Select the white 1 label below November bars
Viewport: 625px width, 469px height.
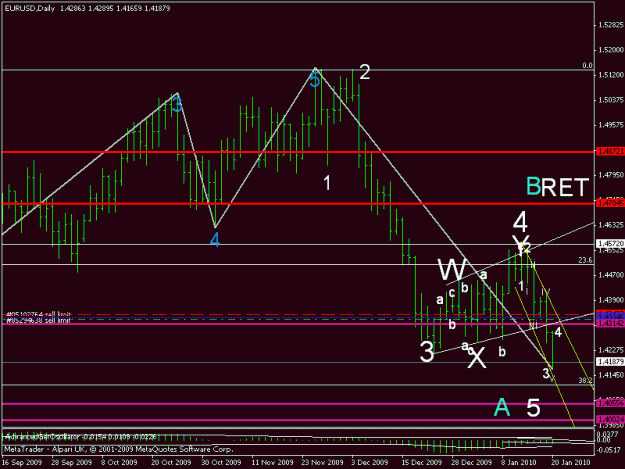point(327,183)
